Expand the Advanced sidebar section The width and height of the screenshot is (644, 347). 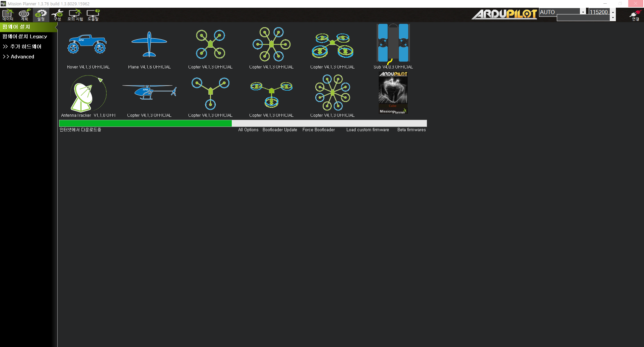click(18, 57)
